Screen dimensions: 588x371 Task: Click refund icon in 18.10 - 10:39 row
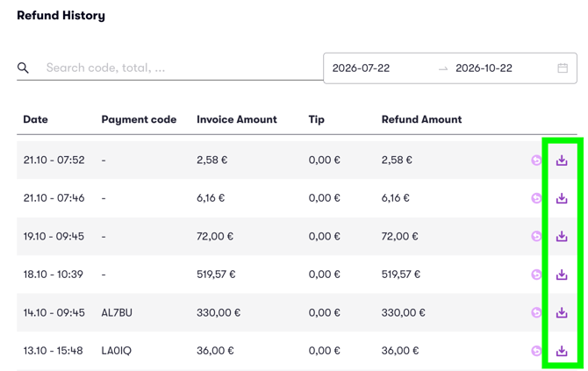(536, 275)
